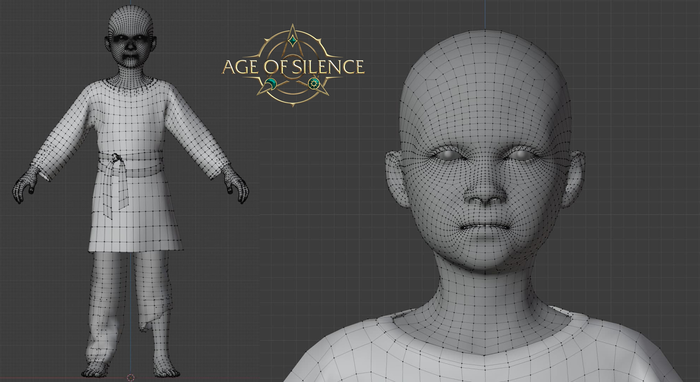Select the full-body character's small bald head
Image resolution: width=700 pixels, height=382 pixels.
(130, 36)
